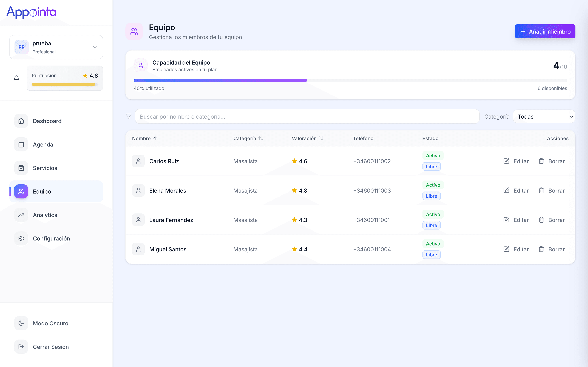Delete Elena Morales with Borrar

[x=552, y=191]
